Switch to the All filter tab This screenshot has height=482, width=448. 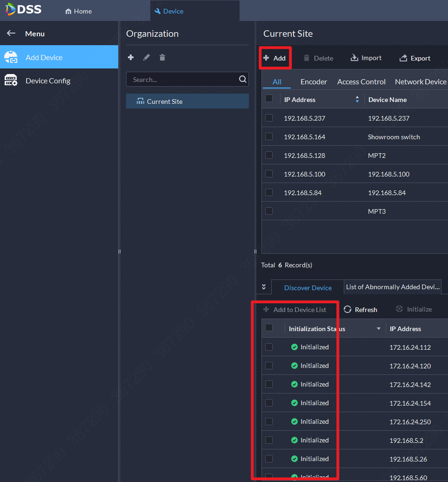coord(277,82)
